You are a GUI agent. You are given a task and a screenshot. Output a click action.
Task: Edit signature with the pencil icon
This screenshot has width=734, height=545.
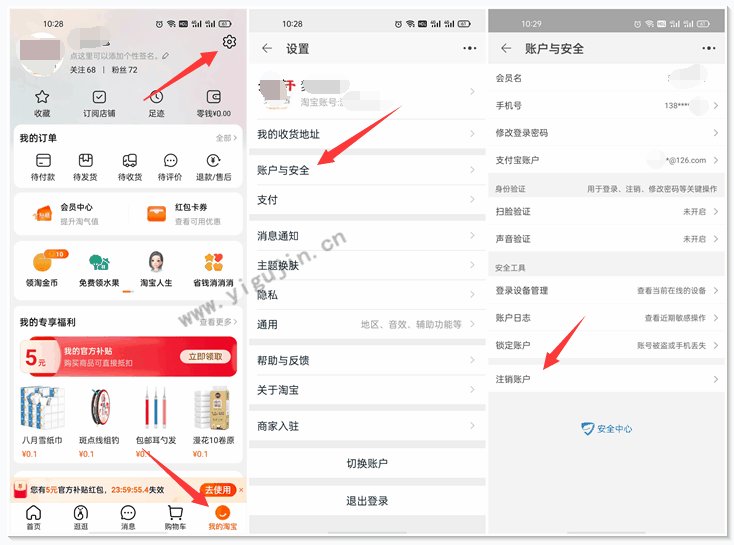point(166,56)
